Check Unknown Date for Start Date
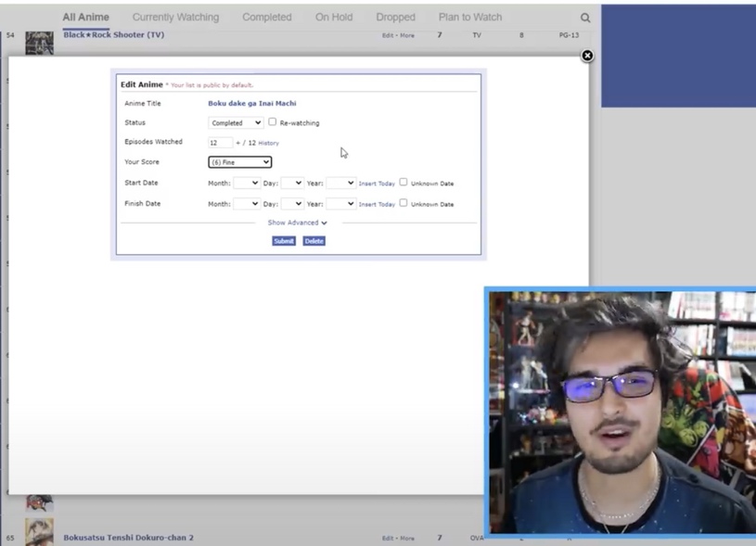 [x=404, y=183]
